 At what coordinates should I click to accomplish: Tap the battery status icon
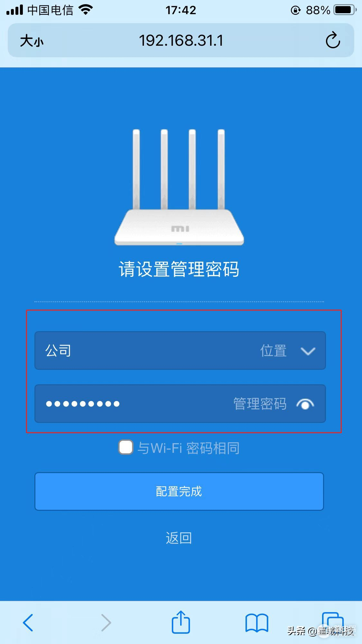[345, 10]
